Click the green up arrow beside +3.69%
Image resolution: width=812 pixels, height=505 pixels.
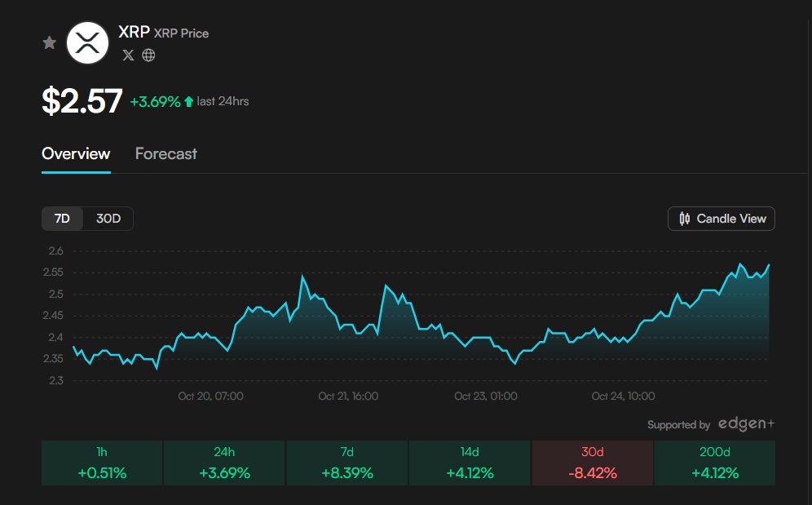tap(188, 102)
